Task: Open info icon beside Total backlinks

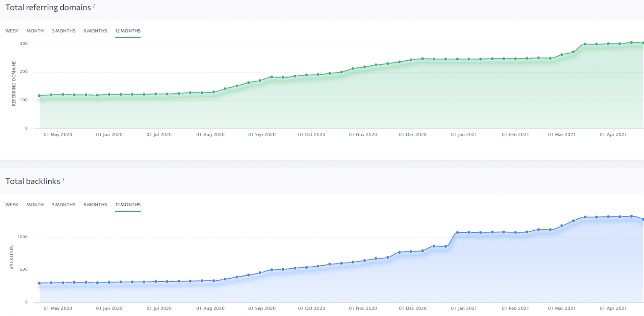Action: [x=63, y=180]
